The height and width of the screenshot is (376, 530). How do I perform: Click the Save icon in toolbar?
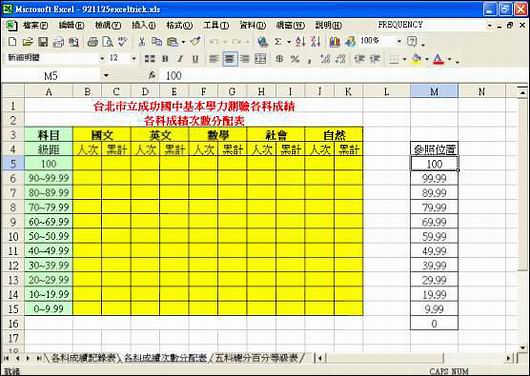[43, 42]
